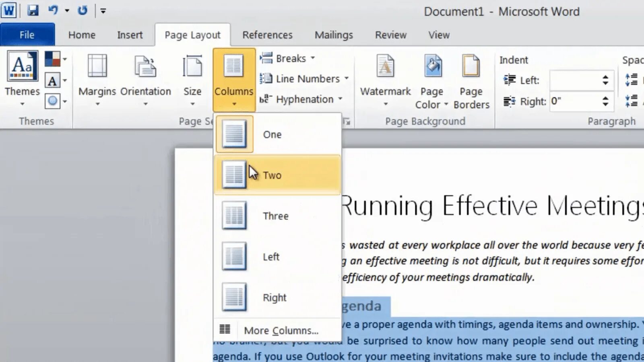Open the Page Color palette
This screenshot has height=362, width=644.
tap(432, 81)
